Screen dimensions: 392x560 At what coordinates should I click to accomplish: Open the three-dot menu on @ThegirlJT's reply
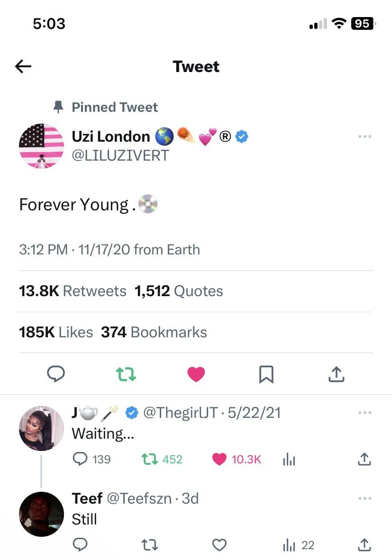pos(365,412)
